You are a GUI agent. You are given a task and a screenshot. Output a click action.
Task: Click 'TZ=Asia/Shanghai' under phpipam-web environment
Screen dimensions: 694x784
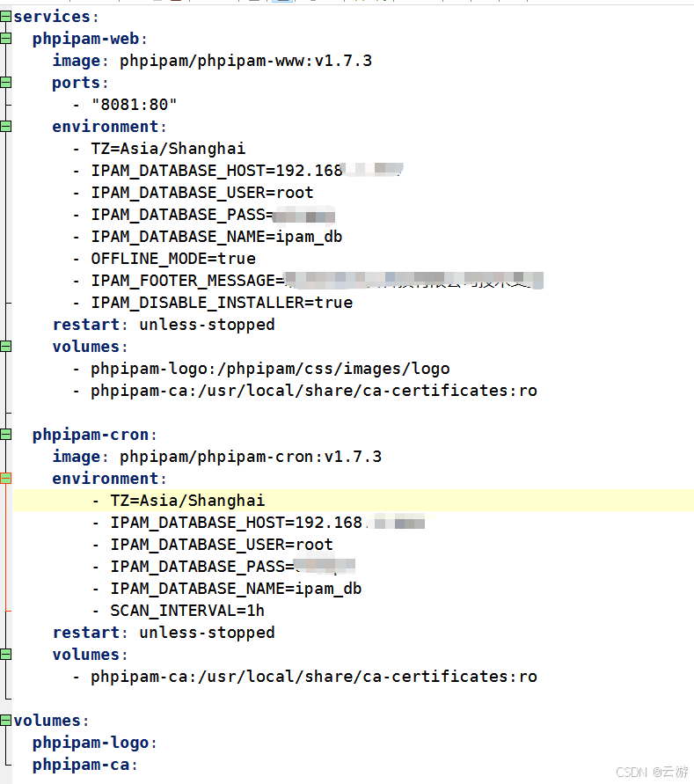[x=168, y=149]
